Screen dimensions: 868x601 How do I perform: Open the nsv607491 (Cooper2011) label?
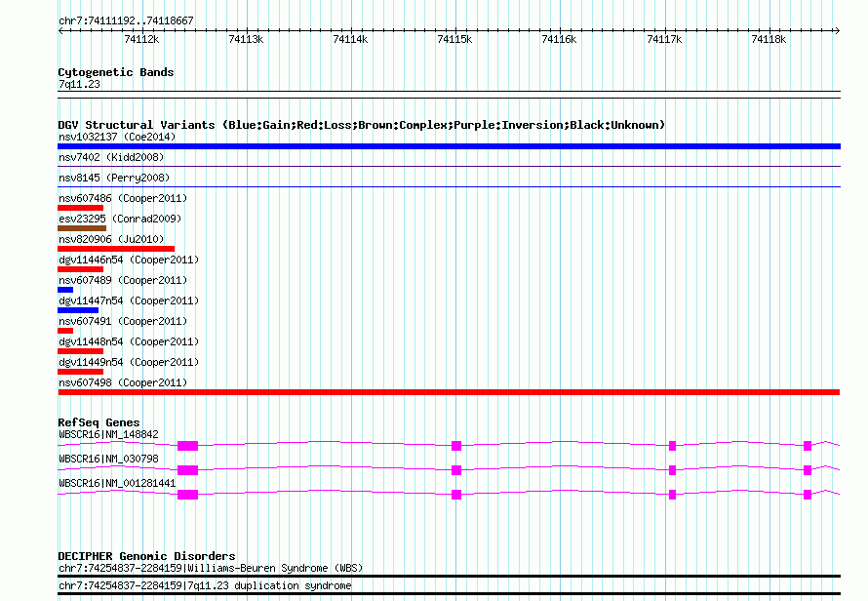[x=123, y=321]
